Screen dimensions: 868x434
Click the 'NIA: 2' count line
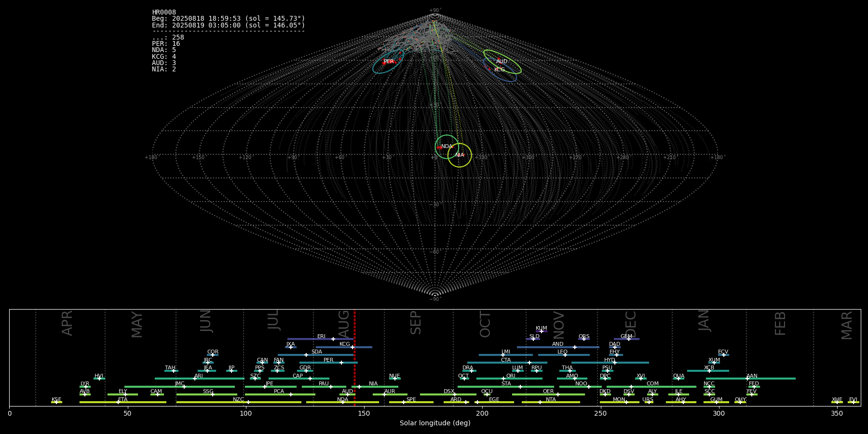(x=164, y=69)
